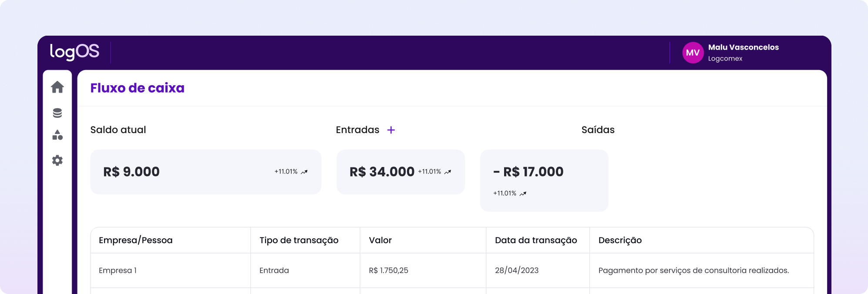
Task: Open the Home icon in sidebar
Action: click(57, 87)
